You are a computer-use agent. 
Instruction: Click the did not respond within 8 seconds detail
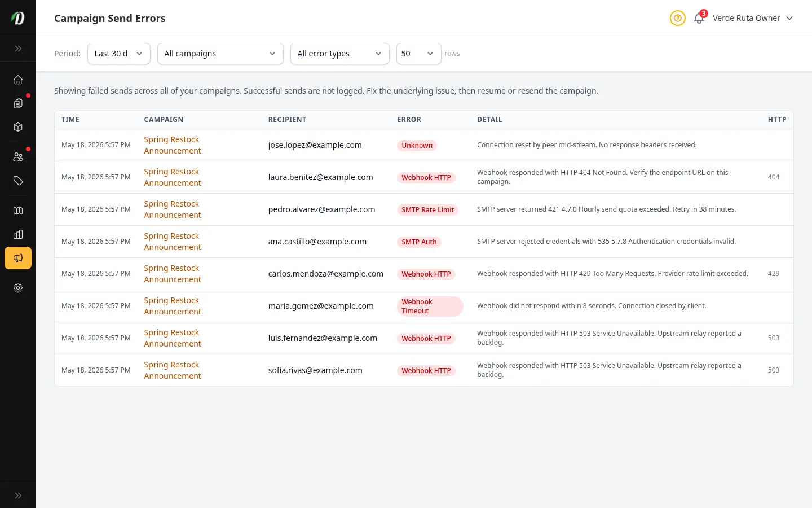592,306
